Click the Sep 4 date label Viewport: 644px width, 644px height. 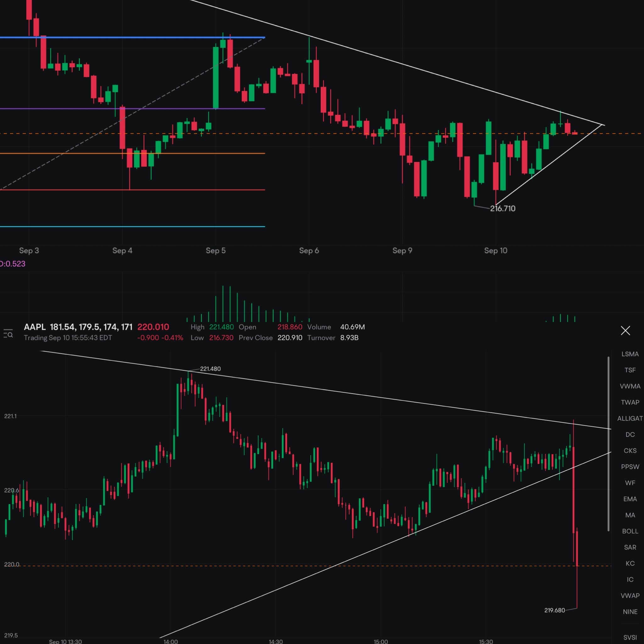point(122,251)
